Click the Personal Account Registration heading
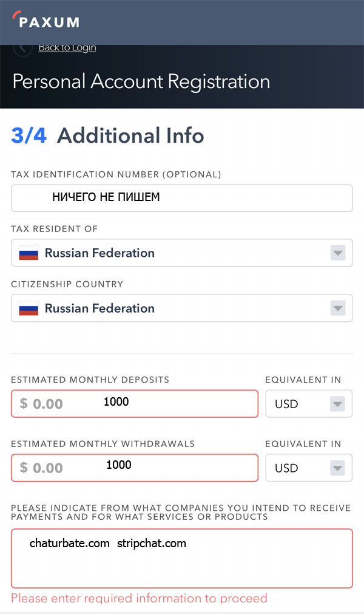 pos(141,82)
